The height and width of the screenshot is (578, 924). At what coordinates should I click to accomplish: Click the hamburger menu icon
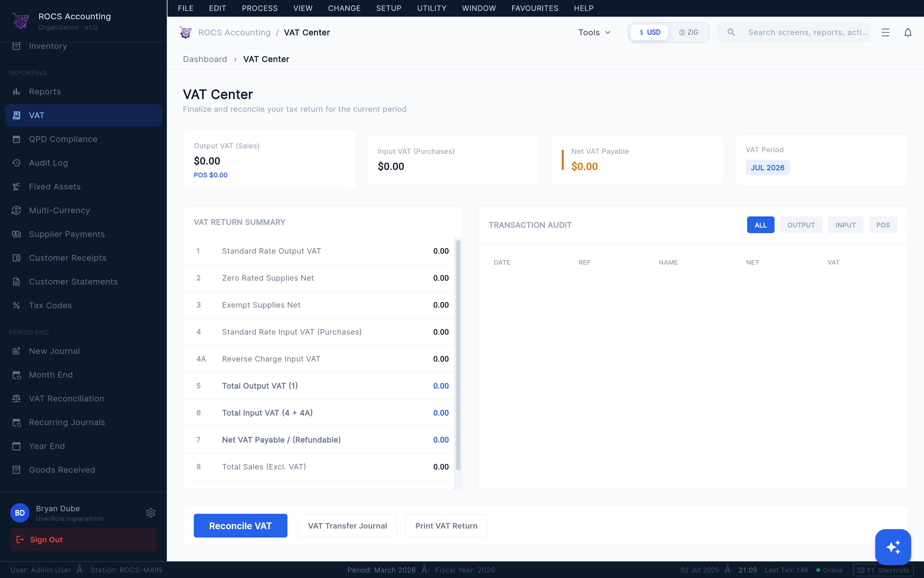tap(886, 32)
